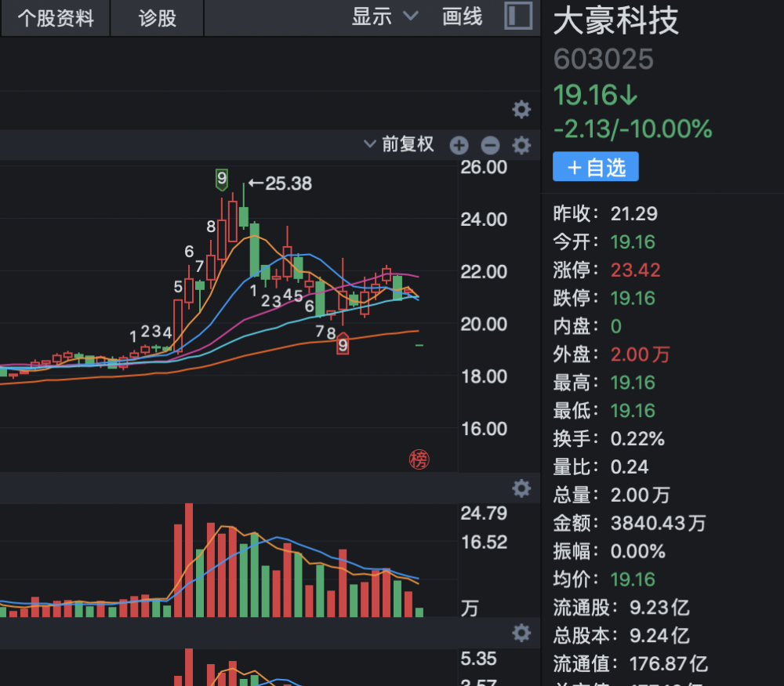
Task: Expand the 显示 dropdown menu
Action: (x=384, y=17)
